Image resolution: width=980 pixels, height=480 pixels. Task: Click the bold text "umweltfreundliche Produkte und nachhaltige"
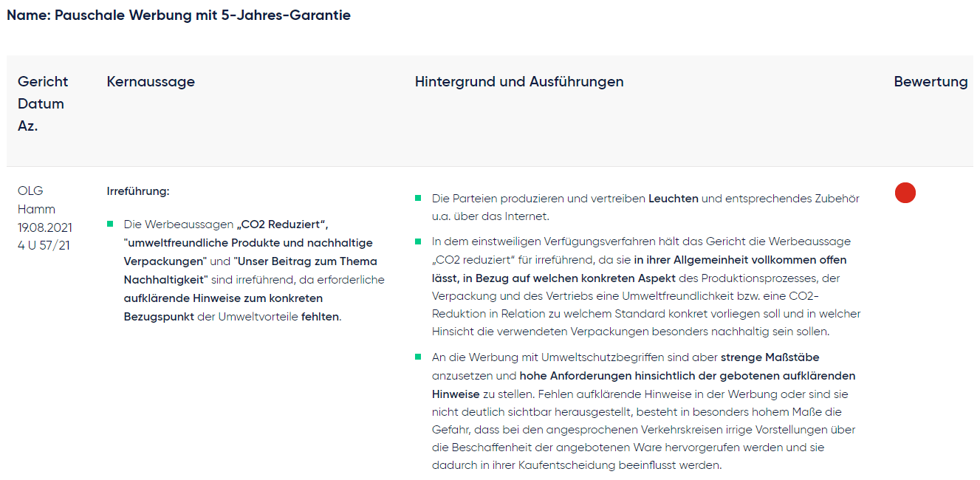(249, 242)
